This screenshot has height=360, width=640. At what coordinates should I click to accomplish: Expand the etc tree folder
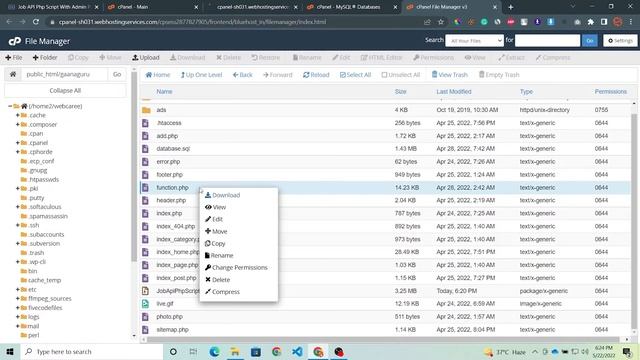[x=18, y=289]
